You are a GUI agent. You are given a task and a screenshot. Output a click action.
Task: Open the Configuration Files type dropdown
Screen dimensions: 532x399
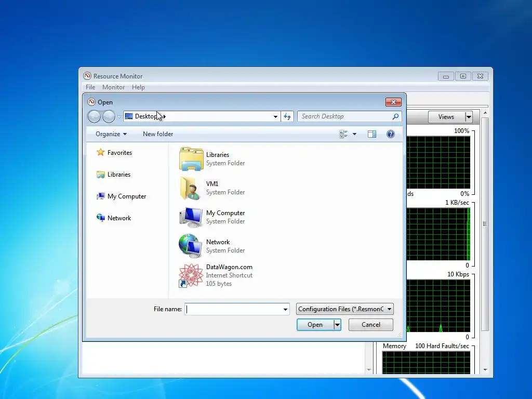pos(345,309)
